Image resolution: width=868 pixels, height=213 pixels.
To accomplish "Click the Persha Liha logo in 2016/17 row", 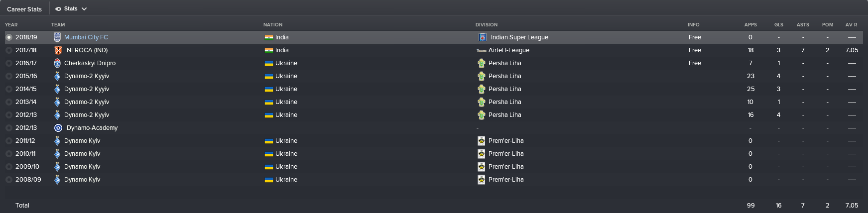I will pyautogui.click(x=481, y=63).
